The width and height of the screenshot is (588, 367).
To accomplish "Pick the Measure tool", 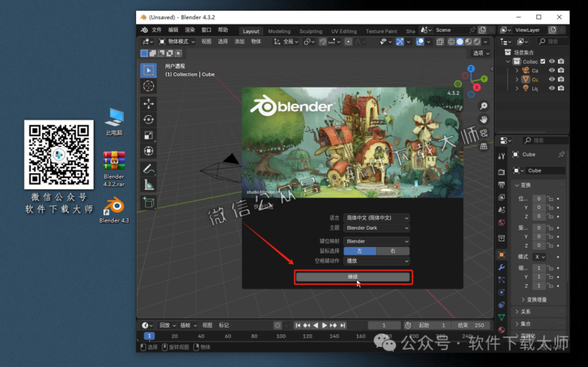I will [x=148, y=184].
